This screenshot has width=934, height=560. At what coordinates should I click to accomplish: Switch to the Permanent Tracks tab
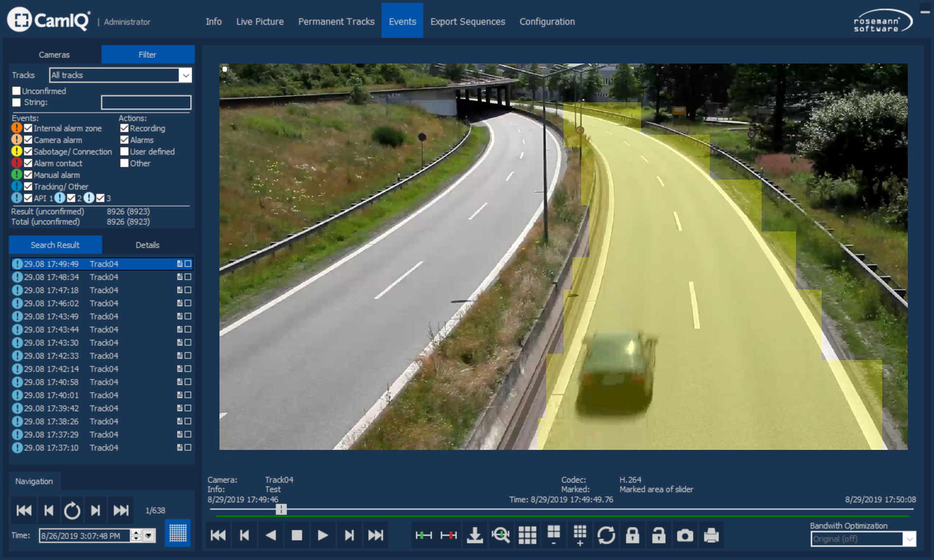click(336, 21)
